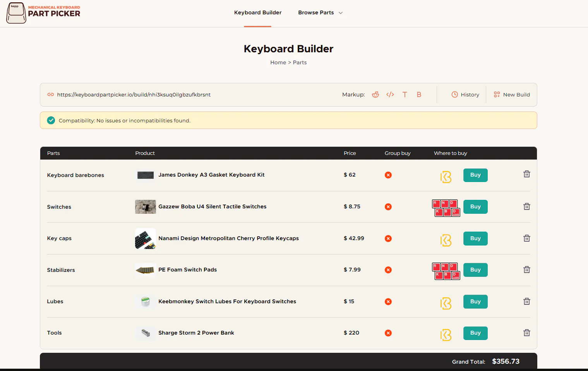The image size is (588, 371).
Task: Open James Donkey A3 Gasket Keyboard Kit product
Action: pos(211,175)
